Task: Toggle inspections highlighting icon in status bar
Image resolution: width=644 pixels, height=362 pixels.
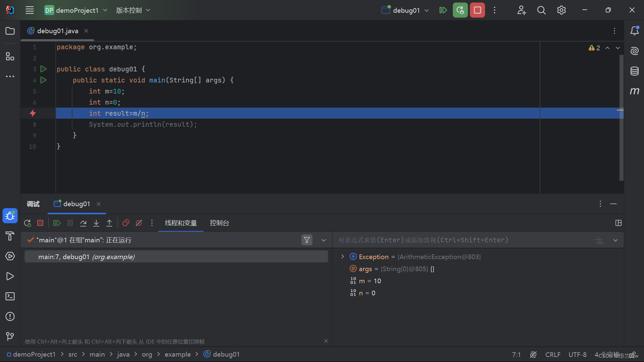Action: tap(533, 355)
